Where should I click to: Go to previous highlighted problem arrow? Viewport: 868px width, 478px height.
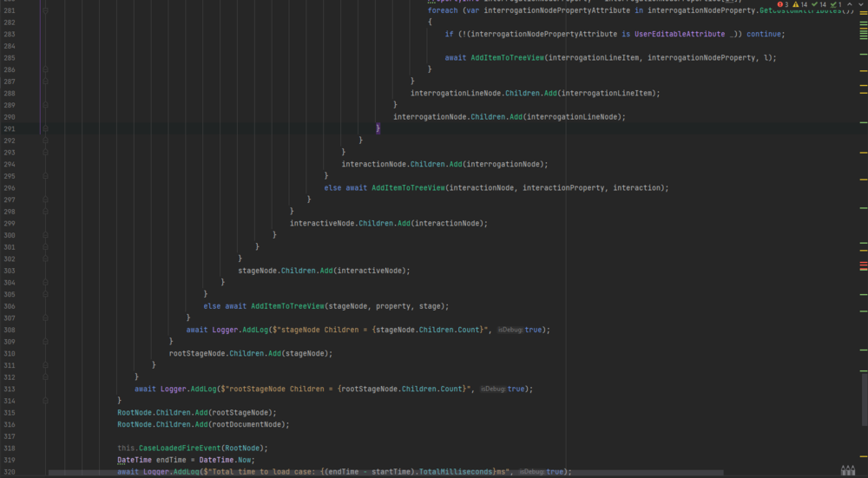click(x=850, y=4)
